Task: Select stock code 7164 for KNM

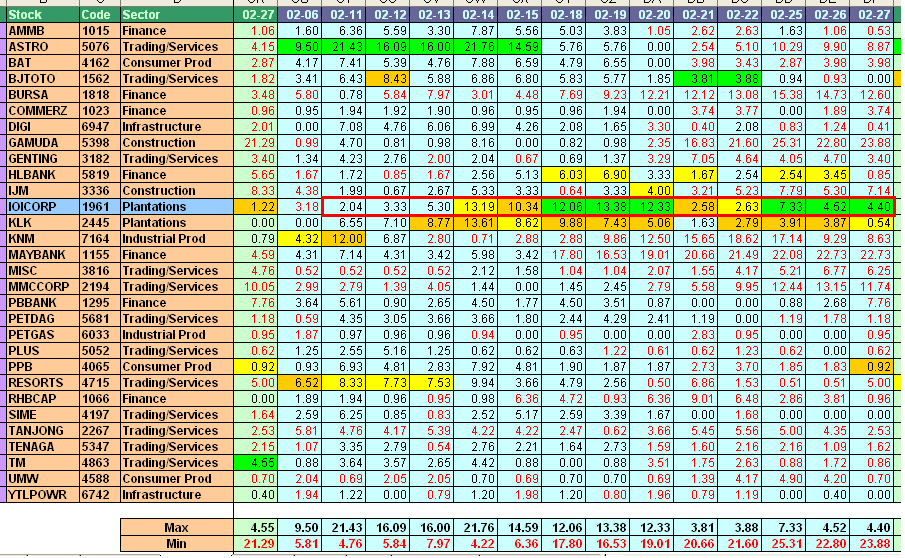Action: [x=98, y=239]
